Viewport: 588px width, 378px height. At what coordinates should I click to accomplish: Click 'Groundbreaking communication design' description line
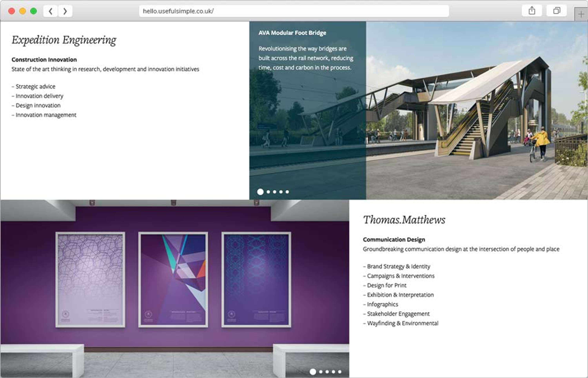point(461,249)
